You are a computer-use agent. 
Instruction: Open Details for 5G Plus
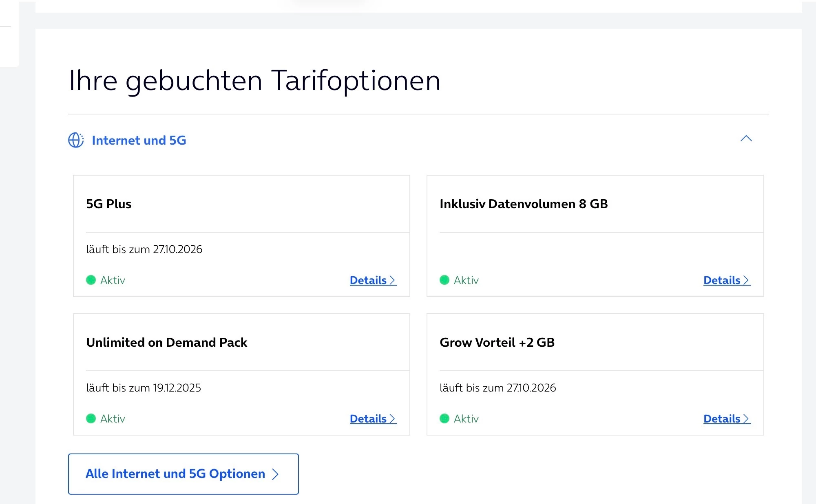click(369, 280)
